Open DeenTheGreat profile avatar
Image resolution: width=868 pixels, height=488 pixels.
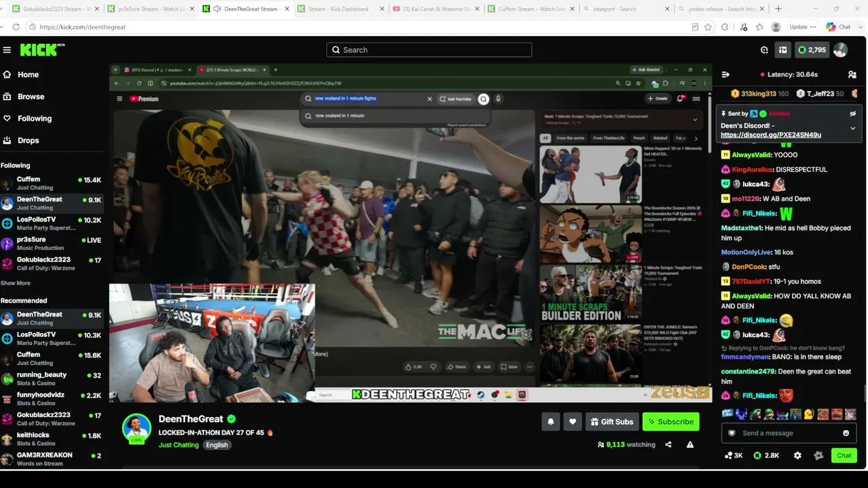(x=136, y=428)
